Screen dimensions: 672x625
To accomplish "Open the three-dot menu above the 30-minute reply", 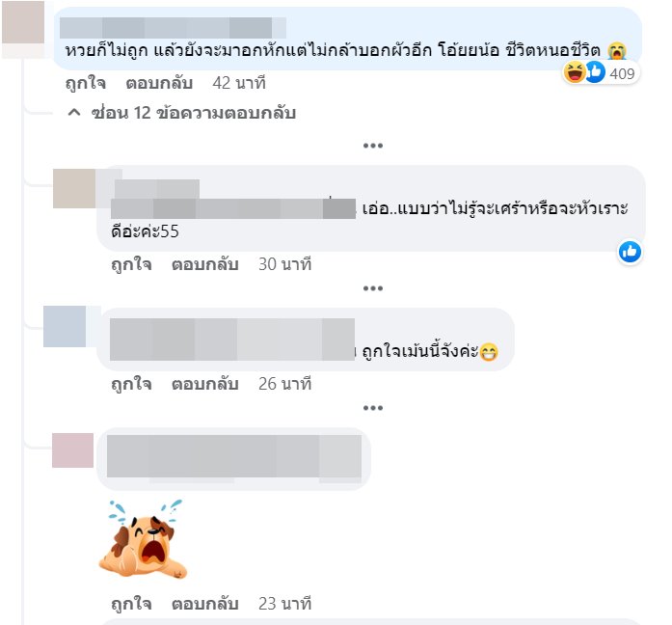I will (x=373, y=146).
